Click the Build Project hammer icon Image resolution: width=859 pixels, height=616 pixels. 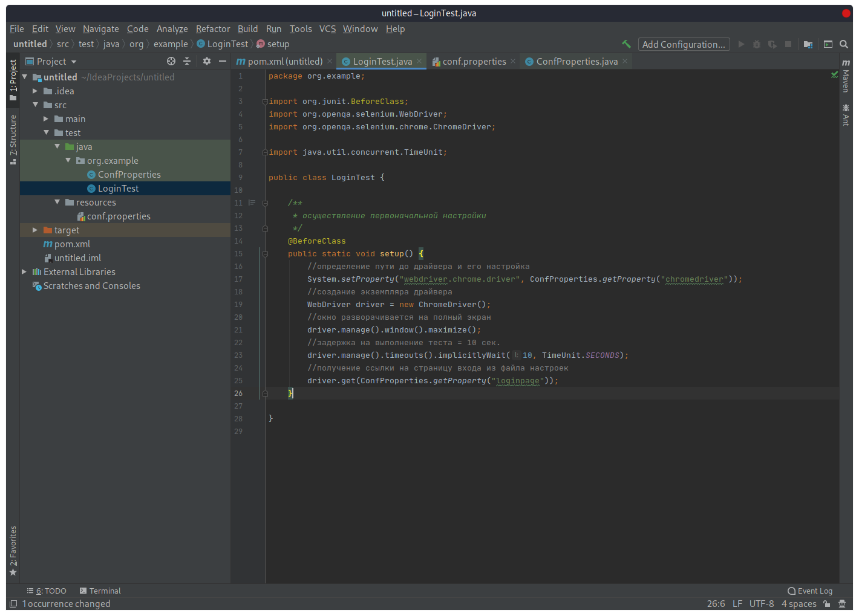(626, 44)
